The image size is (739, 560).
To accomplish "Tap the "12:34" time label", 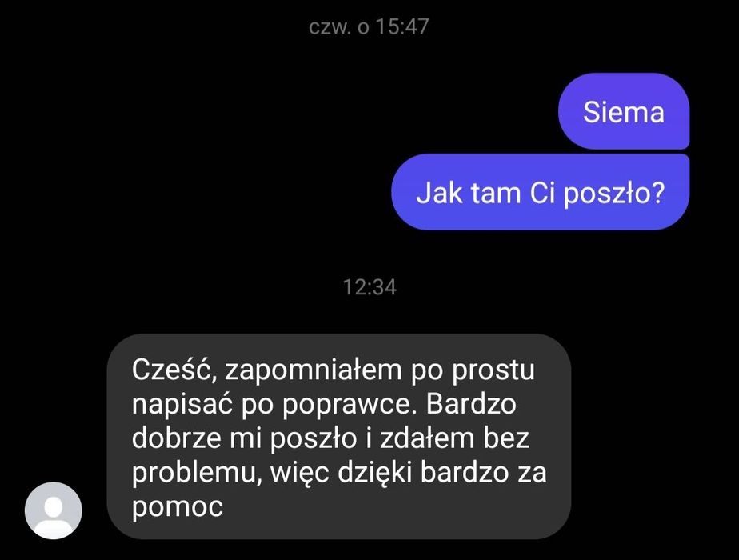I will point(369,287).
